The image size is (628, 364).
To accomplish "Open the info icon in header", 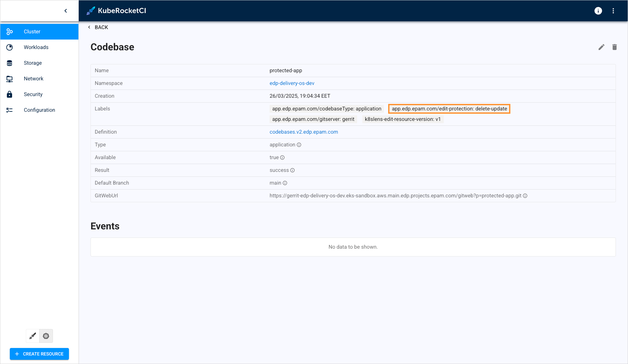I will click(x=598, y=11).
